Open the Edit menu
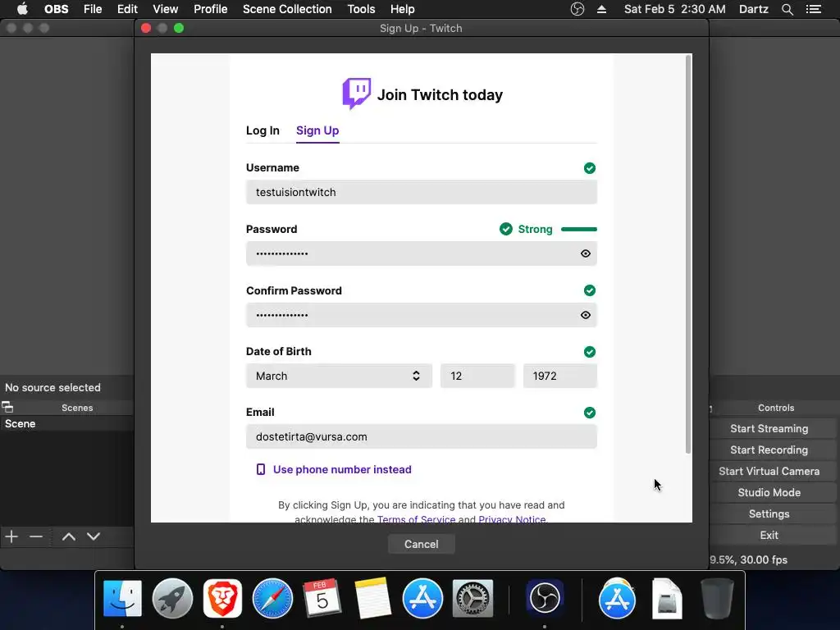 pyautogui.click(x=127, y=9)
